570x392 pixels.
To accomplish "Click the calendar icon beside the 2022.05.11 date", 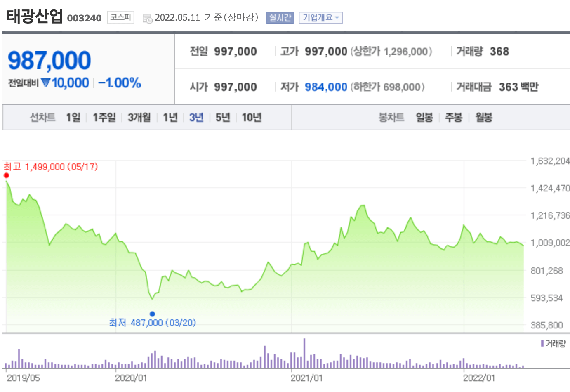I will [x=147, y=19].
